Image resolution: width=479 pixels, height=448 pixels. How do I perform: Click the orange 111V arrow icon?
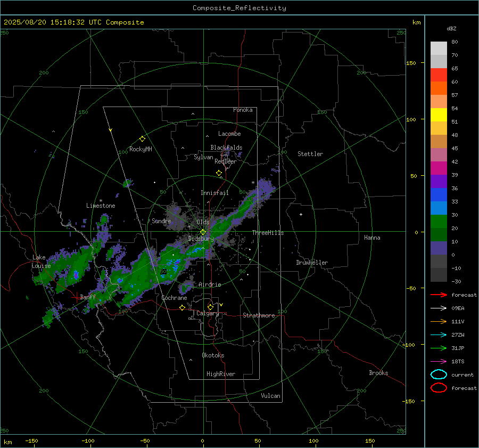click(439, 321)
